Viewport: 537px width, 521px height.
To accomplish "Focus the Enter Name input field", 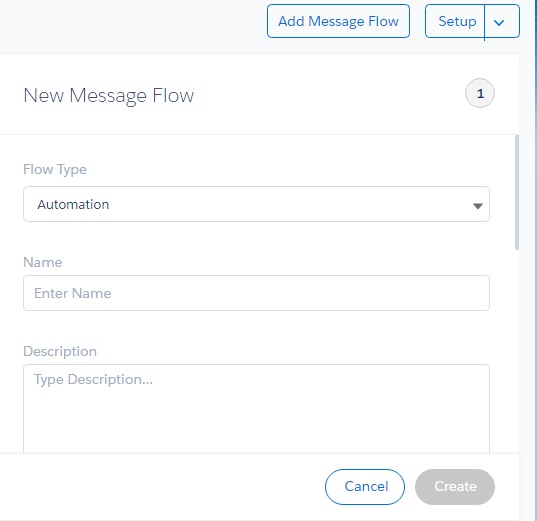I will pos(256,293).
